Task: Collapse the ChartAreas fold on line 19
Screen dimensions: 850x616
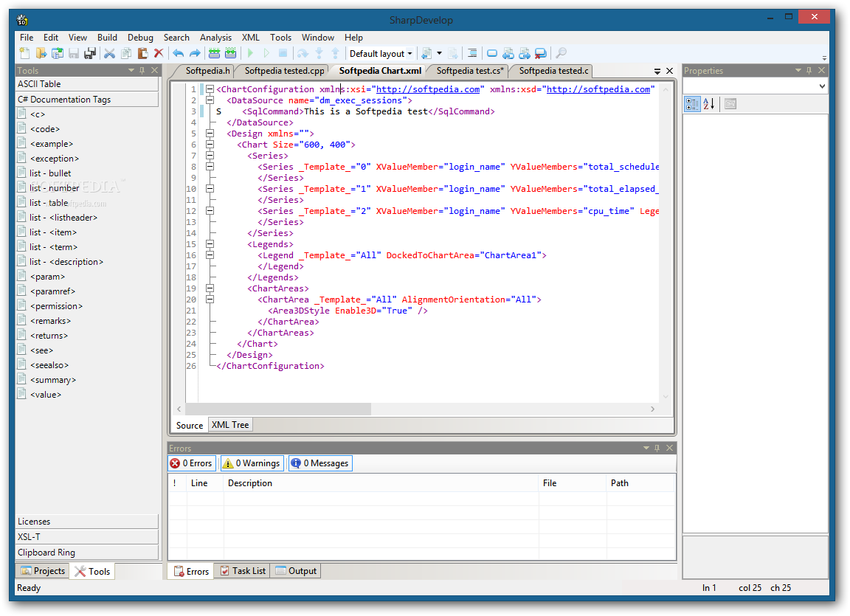Action: (x=210, y=288)
